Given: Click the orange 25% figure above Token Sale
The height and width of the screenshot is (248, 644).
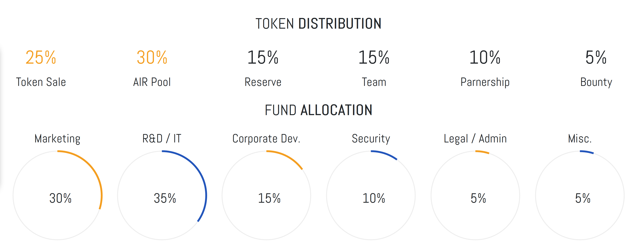Looking at the screenshot, I should click(41, 57).
